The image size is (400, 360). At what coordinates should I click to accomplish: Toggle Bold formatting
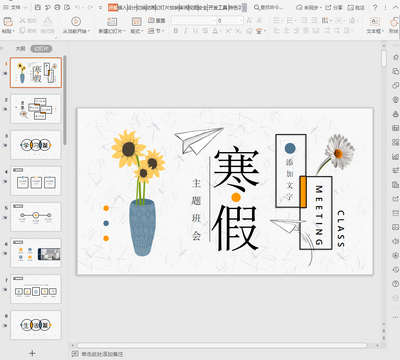pyautogui.click(x=176, y=31)
